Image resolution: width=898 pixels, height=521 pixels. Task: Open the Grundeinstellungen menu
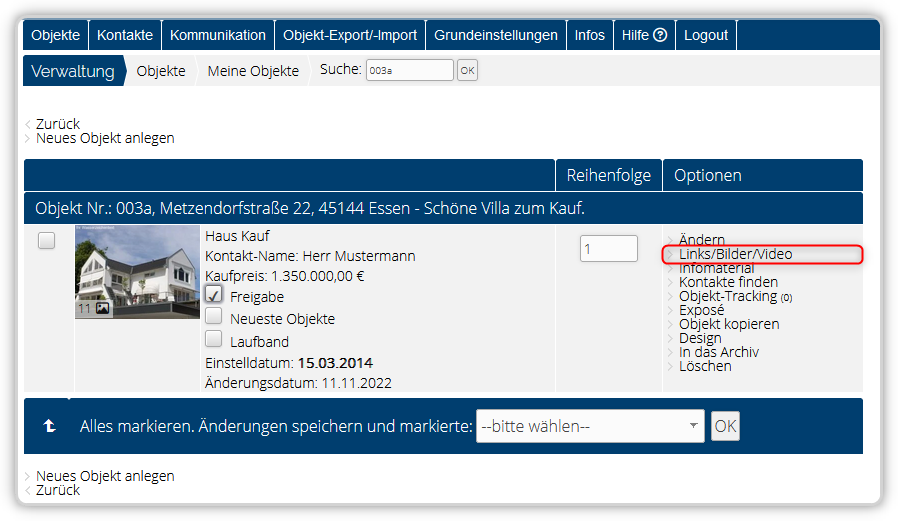coord(495,35)
